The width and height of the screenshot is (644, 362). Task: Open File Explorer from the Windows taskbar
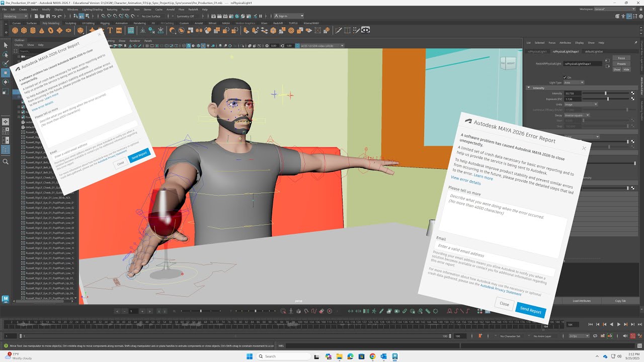339,356
